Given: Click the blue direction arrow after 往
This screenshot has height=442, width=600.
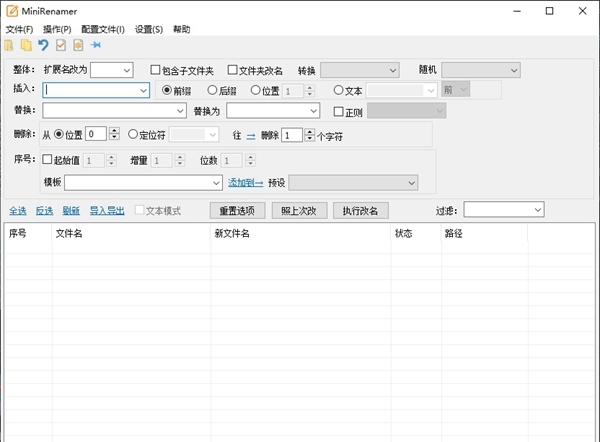Looking at the screenshot, I should click(251, 134).
